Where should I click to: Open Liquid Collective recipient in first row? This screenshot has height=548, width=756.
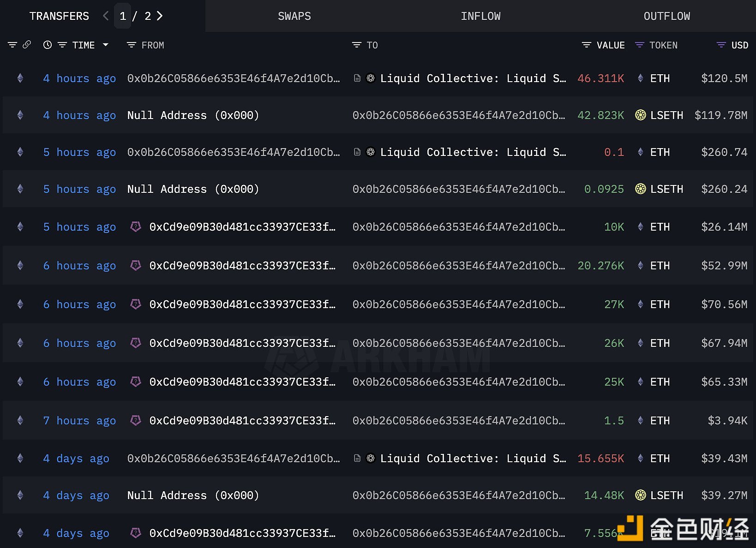tap(473, 78)
